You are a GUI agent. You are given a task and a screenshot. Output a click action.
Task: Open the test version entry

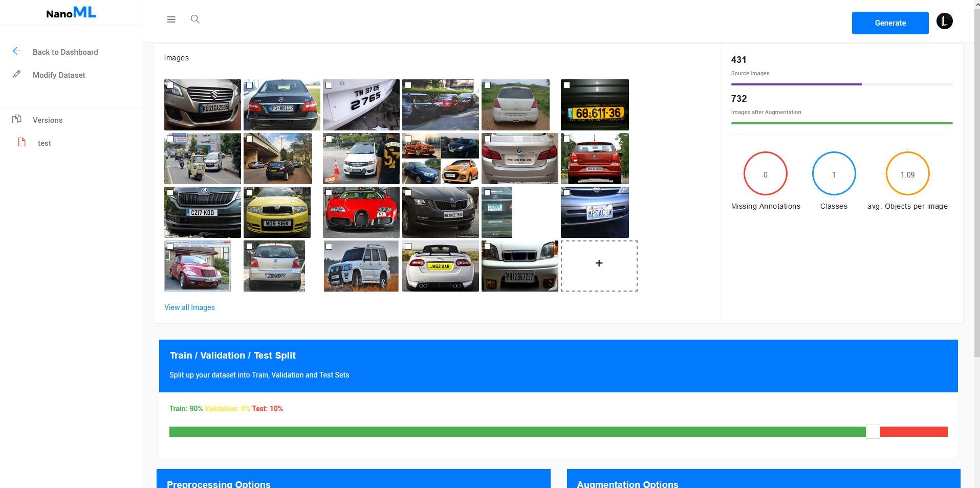click(x=45, y=143)
